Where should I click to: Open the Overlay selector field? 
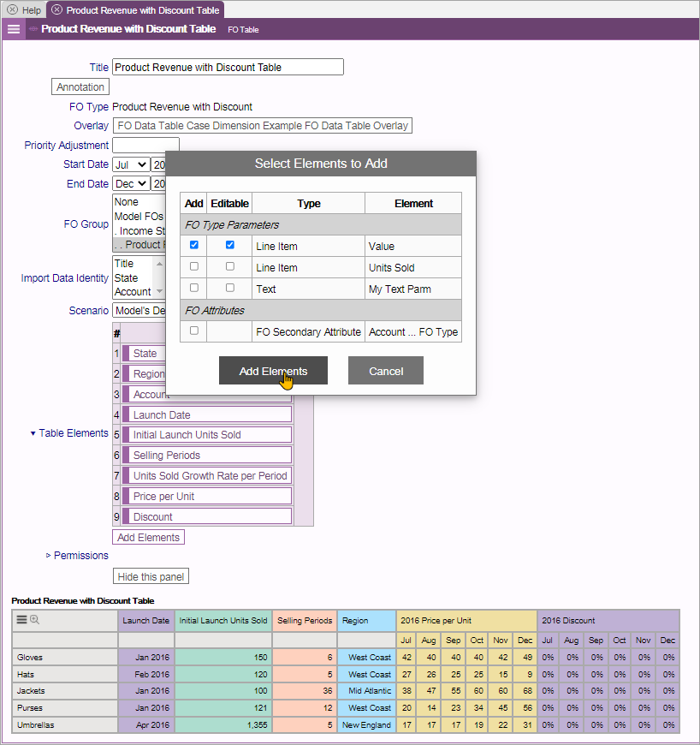(262, 126)
